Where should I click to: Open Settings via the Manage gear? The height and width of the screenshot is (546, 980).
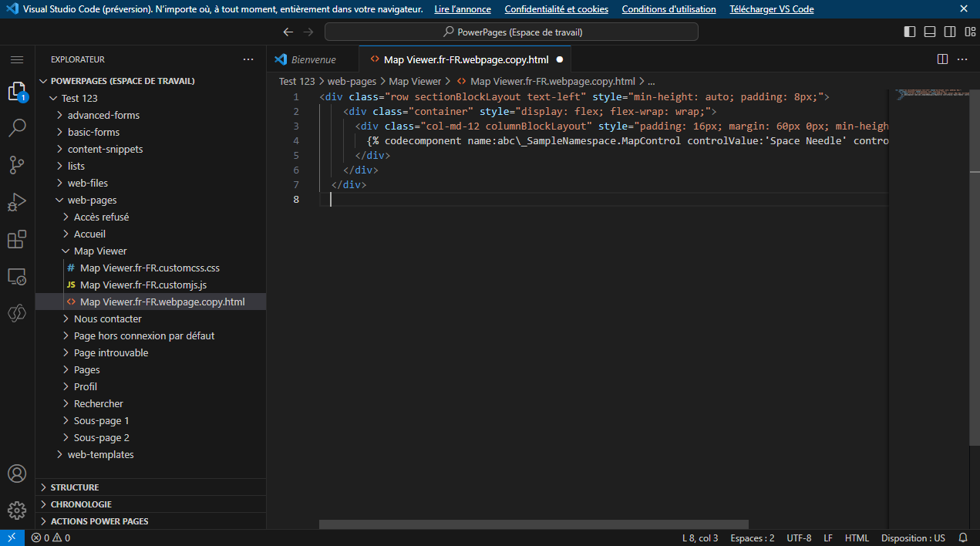pyautogui.click(x=17, y=510)
